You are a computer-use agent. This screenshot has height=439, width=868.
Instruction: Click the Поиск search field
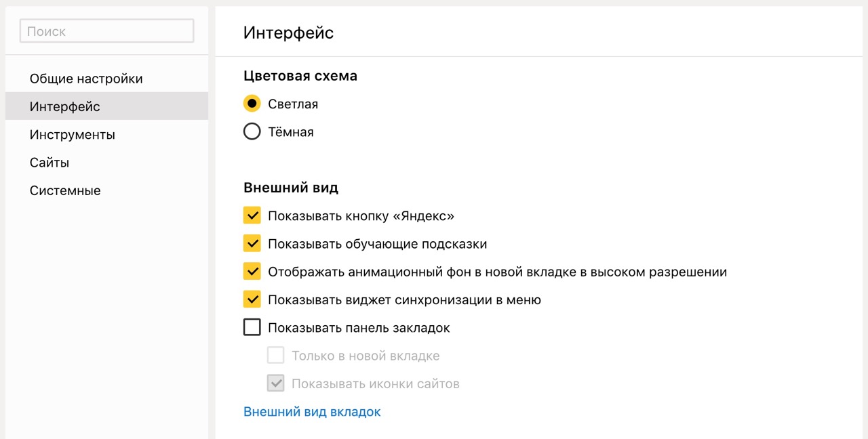pyautogui.click(x=107, y=31)
